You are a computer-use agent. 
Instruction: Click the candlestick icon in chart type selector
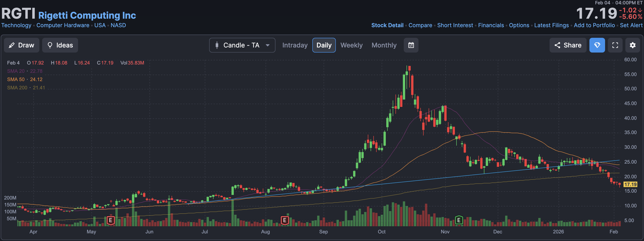pos(217,45)
